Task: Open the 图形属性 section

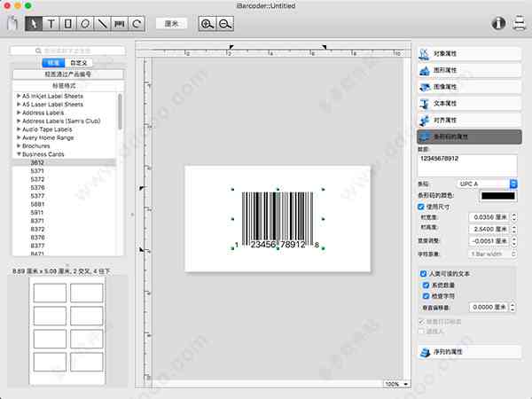Action: click(469, 70)
